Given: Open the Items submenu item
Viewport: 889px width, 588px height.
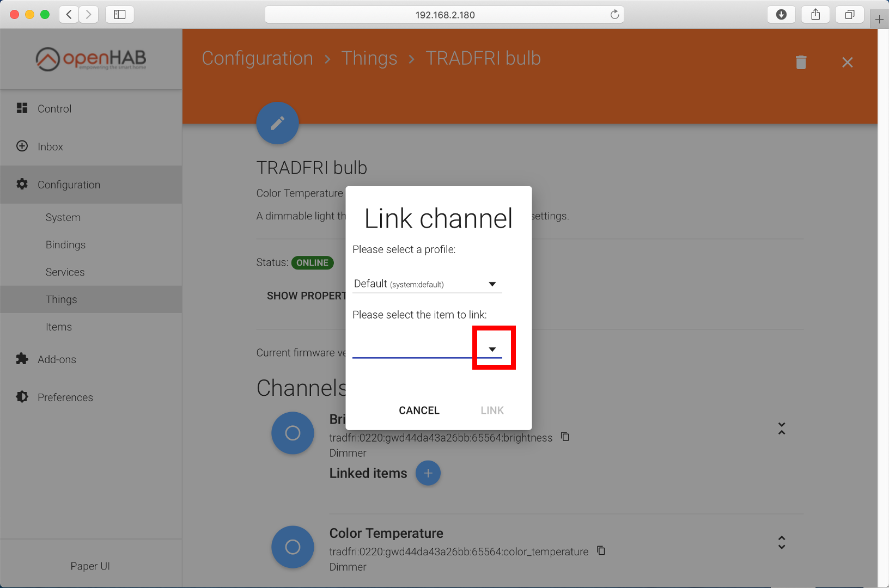Looking at the screenshot, I should click(91, 327).
